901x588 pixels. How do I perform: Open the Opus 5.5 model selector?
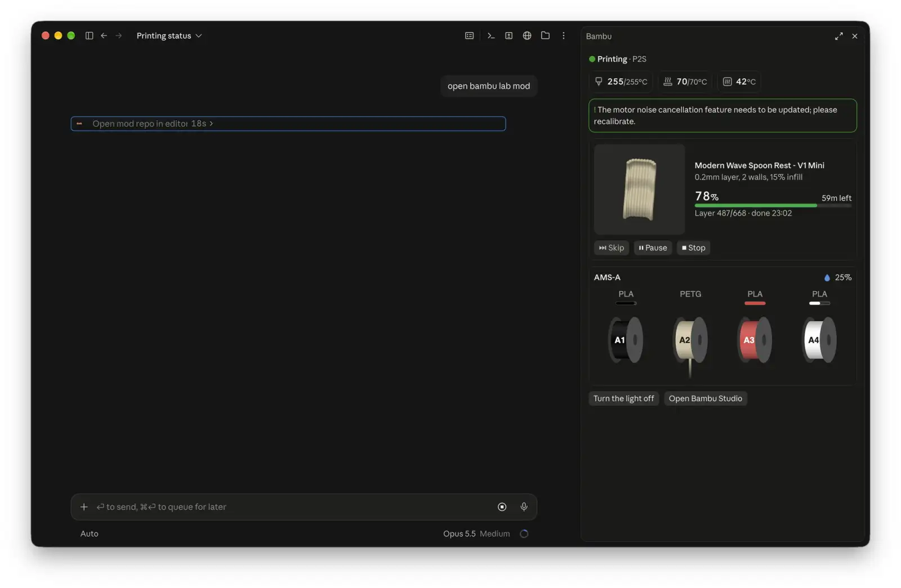(x=459, y=534)
